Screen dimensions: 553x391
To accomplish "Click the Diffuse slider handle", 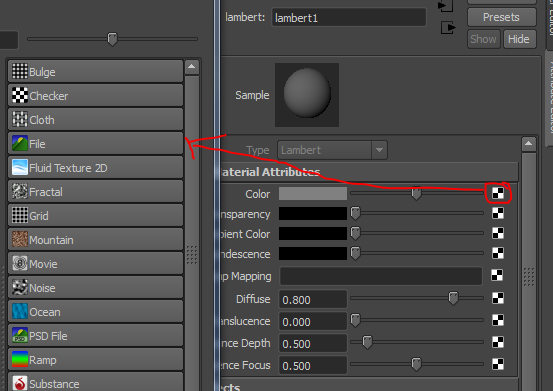I will tap(453, 298).
